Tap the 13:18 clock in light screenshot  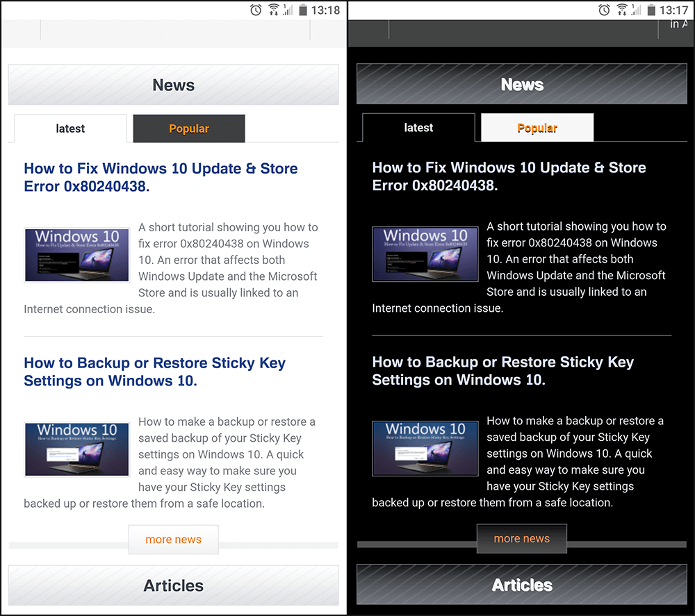pyautogui.click(x=325, y=10)
